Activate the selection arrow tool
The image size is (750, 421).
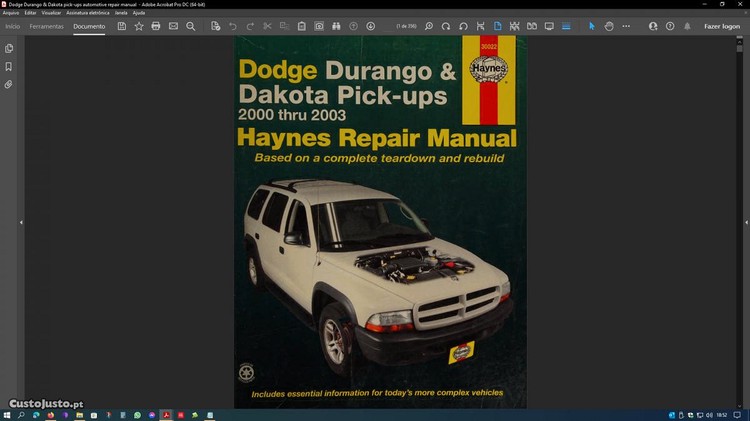591,26
